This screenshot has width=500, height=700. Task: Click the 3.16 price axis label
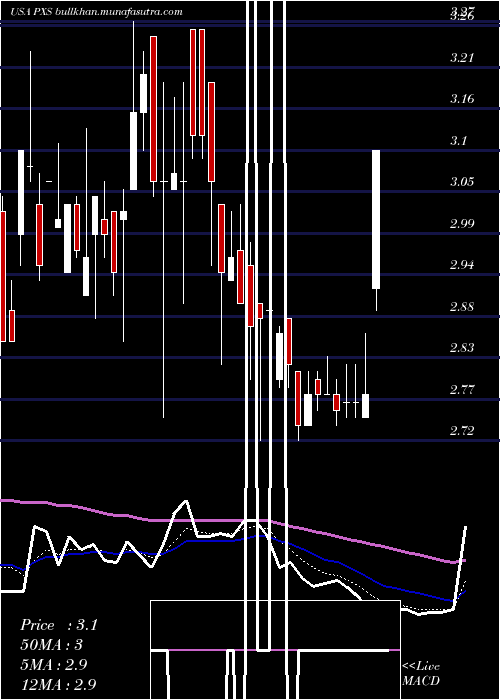click(462, 99)
